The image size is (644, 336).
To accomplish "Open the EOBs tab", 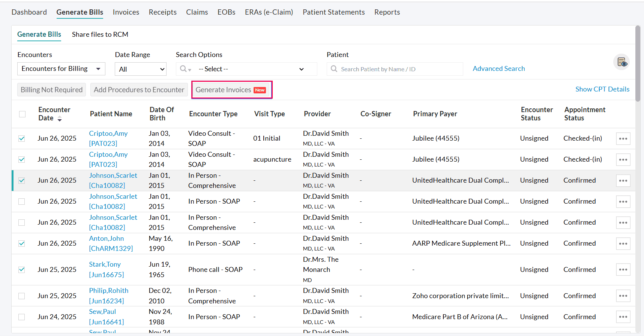I will [227, 12].
